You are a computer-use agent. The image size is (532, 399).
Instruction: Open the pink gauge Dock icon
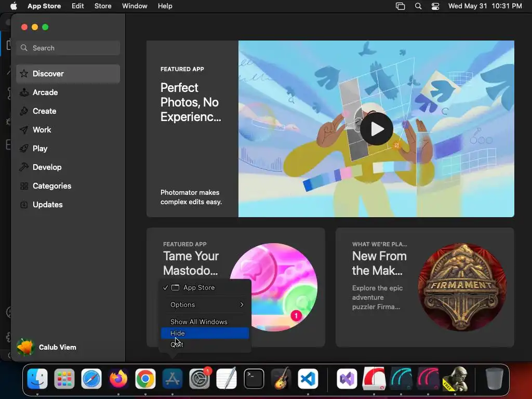pyautogui.click(x=428, y=378)
